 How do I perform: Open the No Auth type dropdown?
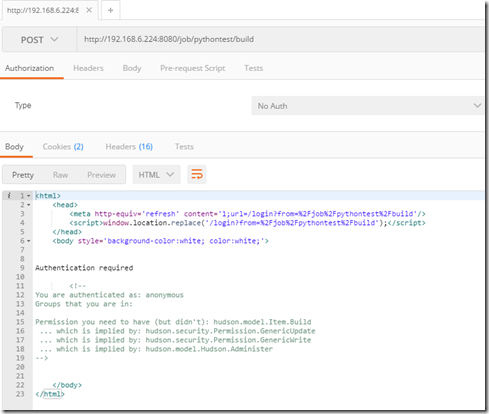tap(367, 106)
